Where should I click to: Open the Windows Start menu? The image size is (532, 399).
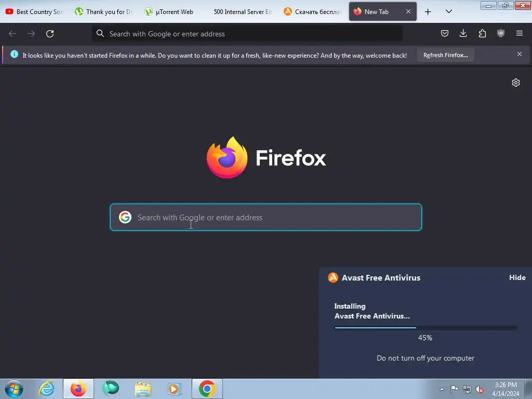click(x=14, y=389)
